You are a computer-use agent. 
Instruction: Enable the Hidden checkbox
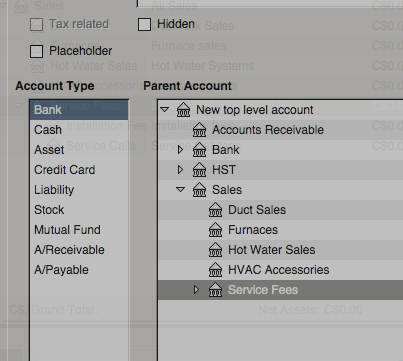(144, 25)
